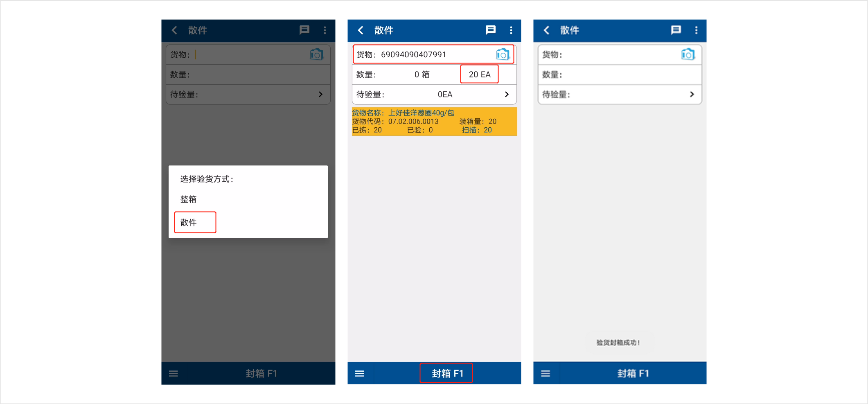Tap message icon on the rightmost screen
868x404 pixels.
point(676,30)
